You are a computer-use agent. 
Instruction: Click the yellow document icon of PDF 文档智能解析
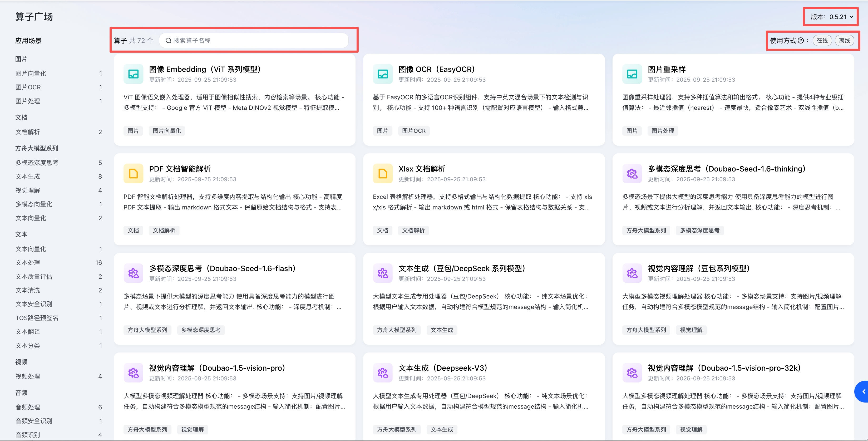pos(134,174)
